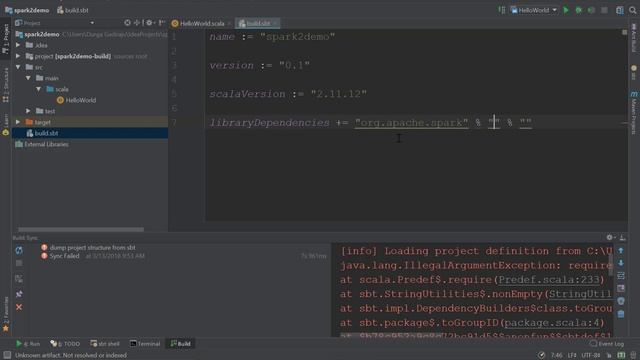The image size is (640, 360).
Task: Click the print icon in build console
Action: coord(621,301)
